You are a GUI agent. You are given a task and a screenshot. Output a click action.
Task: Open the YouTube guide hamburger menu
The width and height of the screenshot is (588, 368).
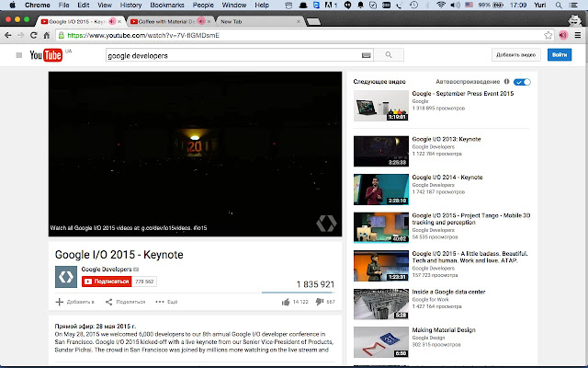pos(19,55)
